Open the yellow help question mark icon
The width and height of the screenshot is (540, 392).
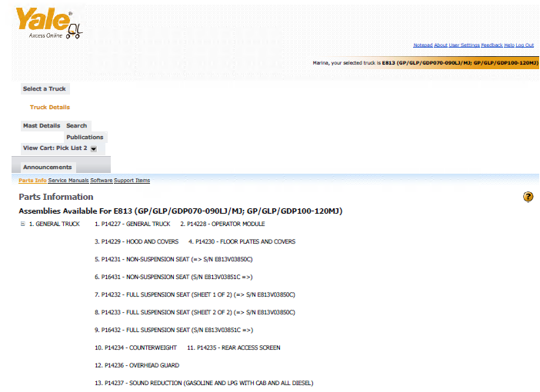point(528,197)
